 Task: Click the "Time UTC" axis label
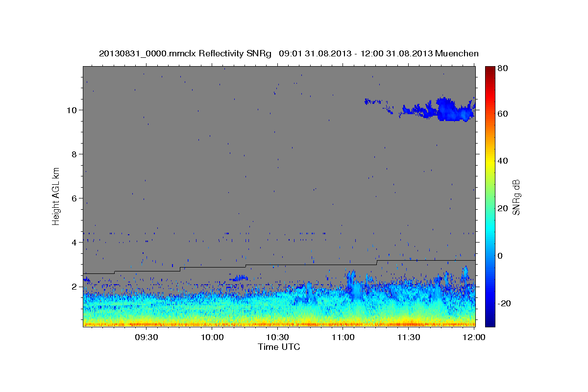click(279, 347)
